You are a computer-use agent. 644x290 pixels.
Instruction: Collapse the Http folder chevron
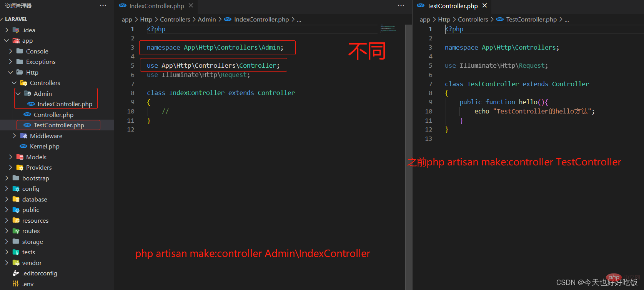click(x=10, y=72)
